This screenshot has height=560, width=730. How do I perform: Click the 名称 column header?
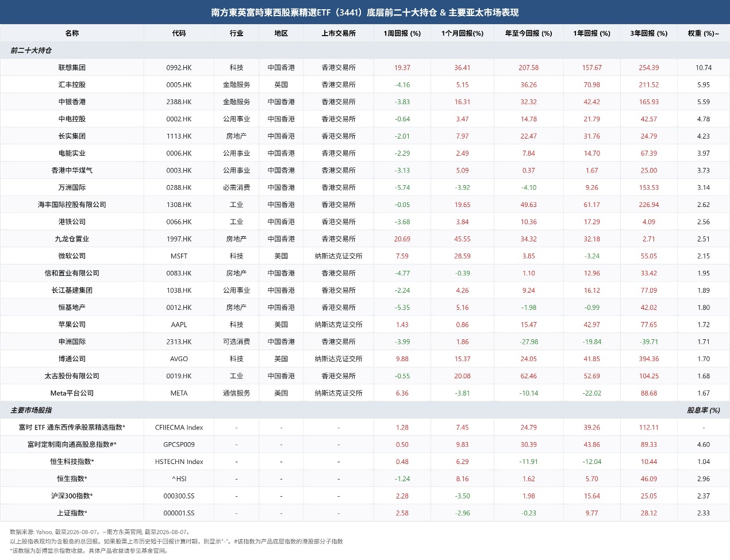click(72, 33)
